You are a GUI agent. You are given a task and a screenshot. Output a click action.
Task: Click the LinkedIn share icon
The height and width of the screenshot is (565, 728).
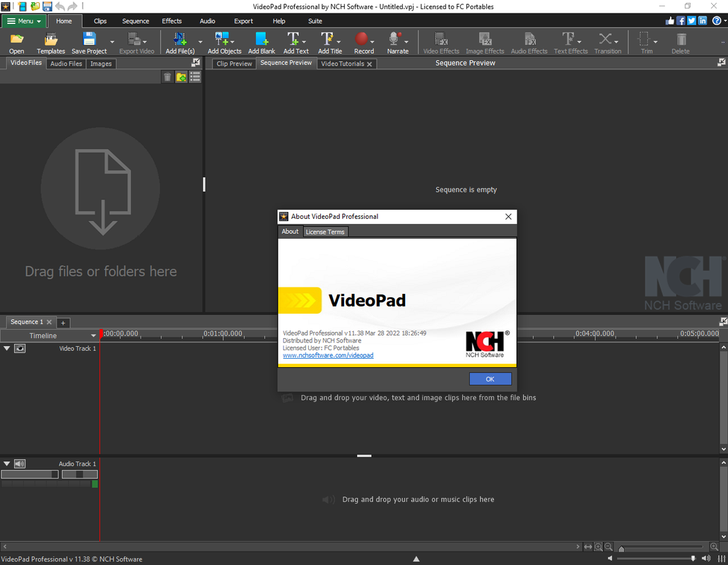[703, 20]
